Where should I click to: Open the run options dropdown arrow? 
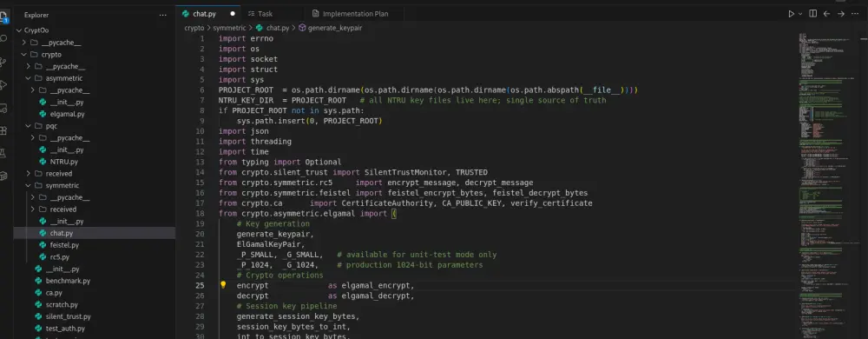click(x=800, y=14)
